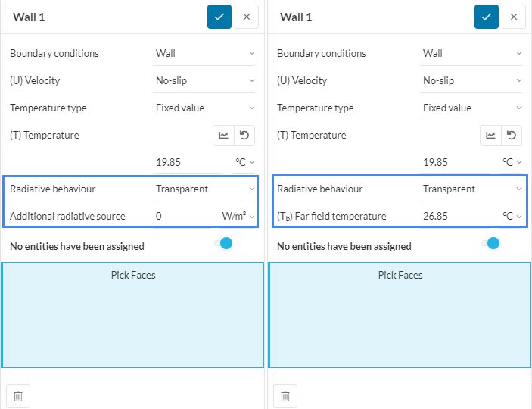Click Pick Faces area in left panel
Viewport: 532px width, 409px height.
[x=132, y=314]
